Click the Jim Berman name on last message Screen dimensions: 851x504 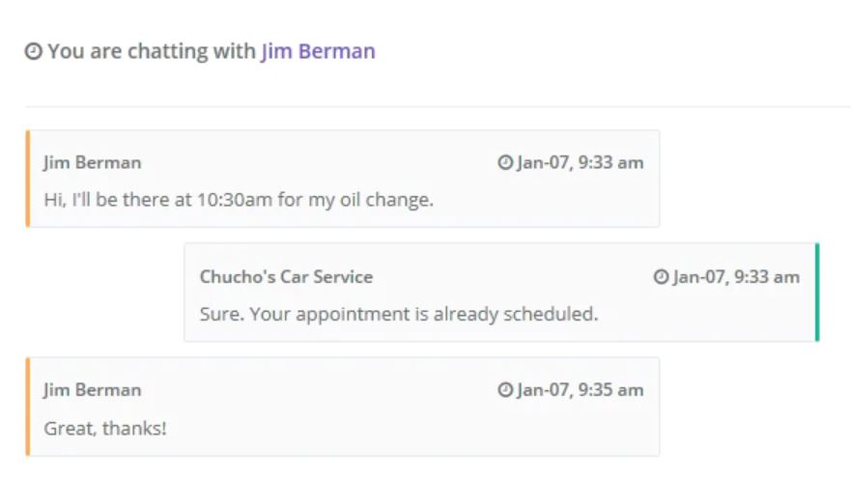coord(93,390)
